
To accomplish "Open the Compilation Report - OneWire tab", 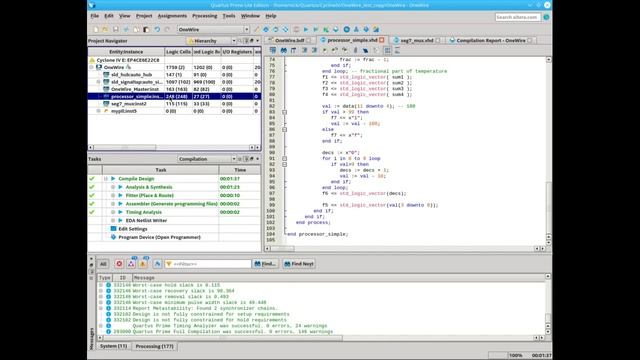I will tap(490, 40).
